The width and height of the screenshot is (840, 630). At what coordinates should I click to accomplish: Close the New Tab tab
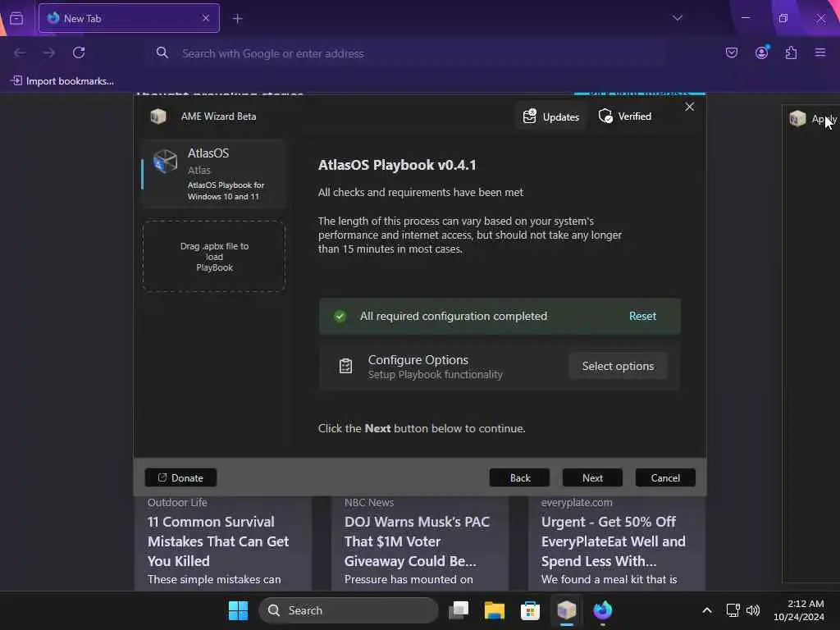[206, 18]
